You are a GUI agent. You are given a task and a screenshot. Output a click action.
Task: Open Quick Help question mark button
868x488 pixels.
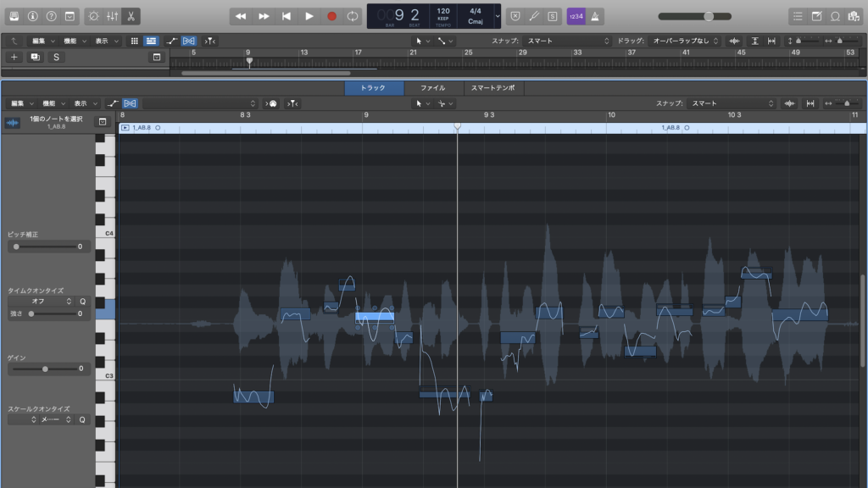coord(51,16)
